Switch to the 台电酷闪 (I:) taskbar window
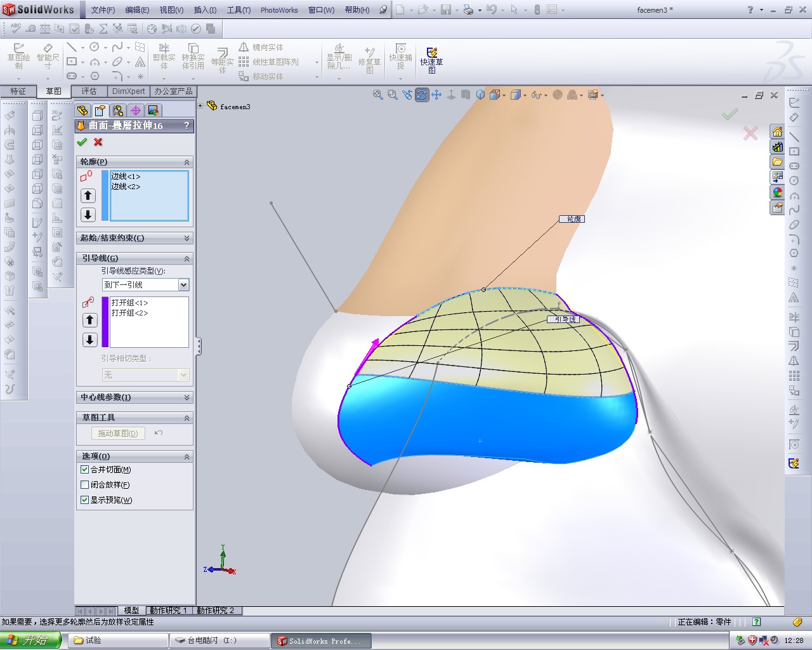The image size is (812, 650). click(220, 640)
